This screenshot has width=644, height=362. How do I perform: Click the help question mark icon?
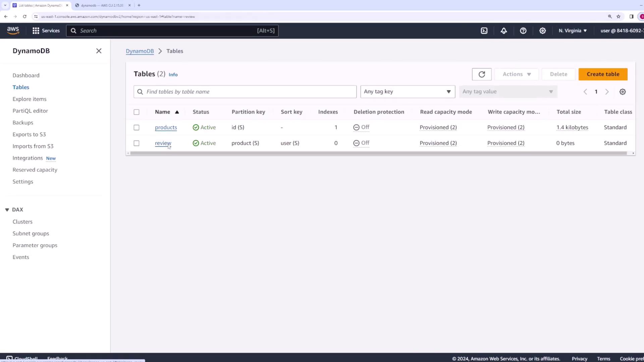click(523, 31)
